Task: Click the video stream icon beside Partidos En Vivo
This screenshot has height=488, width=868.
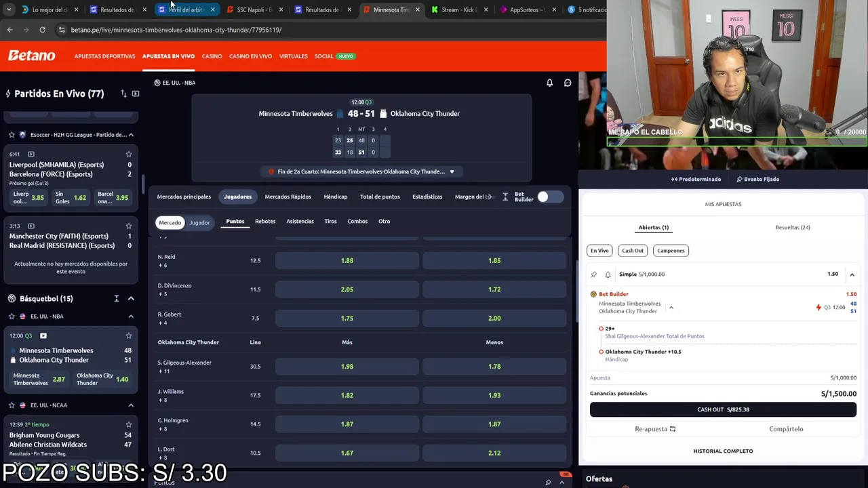Action: (136, 94)
